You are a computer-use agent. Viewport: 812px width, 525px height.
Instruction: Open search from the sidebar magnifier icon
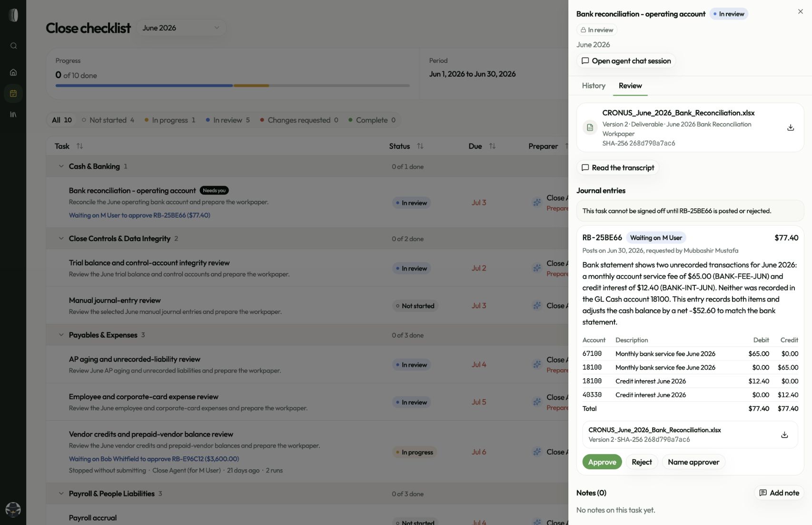(x=13, y=46)
